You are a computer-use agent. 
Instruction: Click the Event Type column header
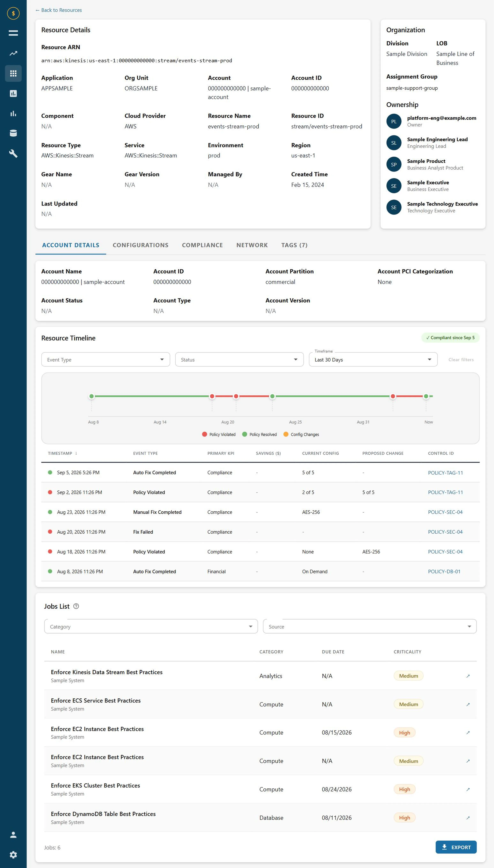click(145, 453)
